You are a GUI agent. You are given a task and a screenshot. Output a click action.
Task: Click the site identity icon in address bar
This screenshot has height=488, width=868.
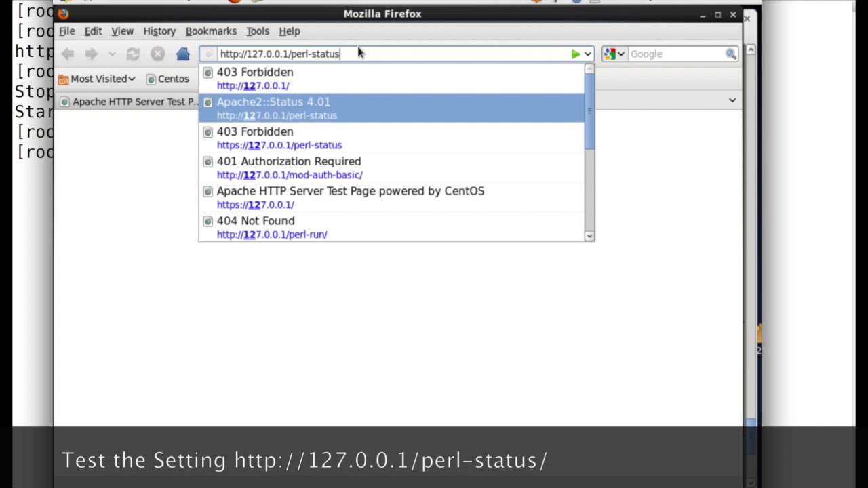208,54
